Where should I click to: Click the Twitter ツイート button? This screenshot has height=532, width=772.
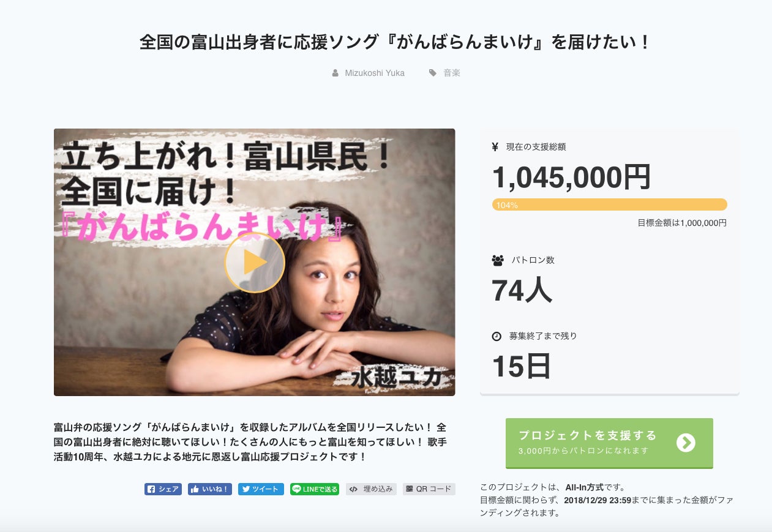point(261,489)
